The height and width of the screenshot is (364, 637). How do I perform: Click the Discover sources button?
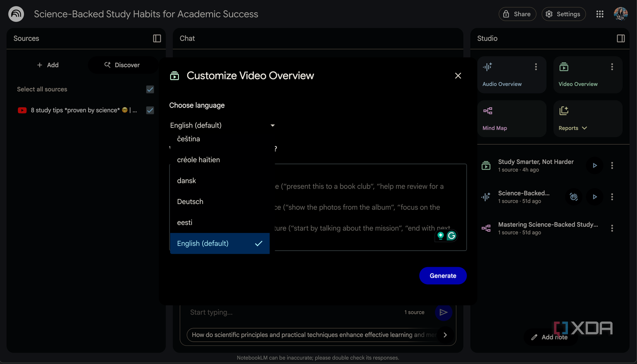[122, 65]
